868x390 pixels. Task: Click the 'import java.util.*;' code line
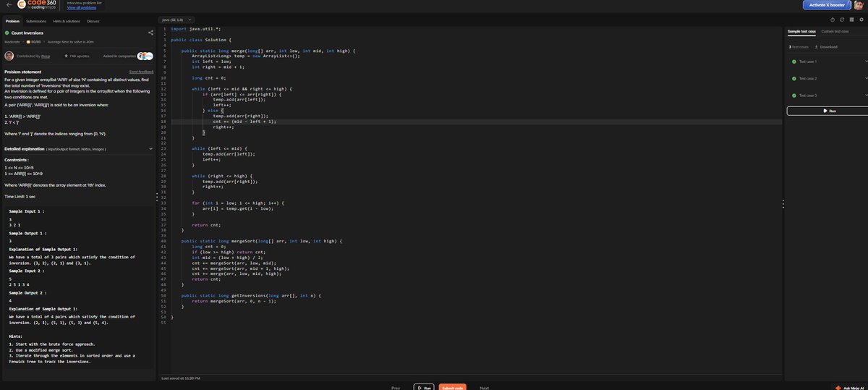pos(195,28)
